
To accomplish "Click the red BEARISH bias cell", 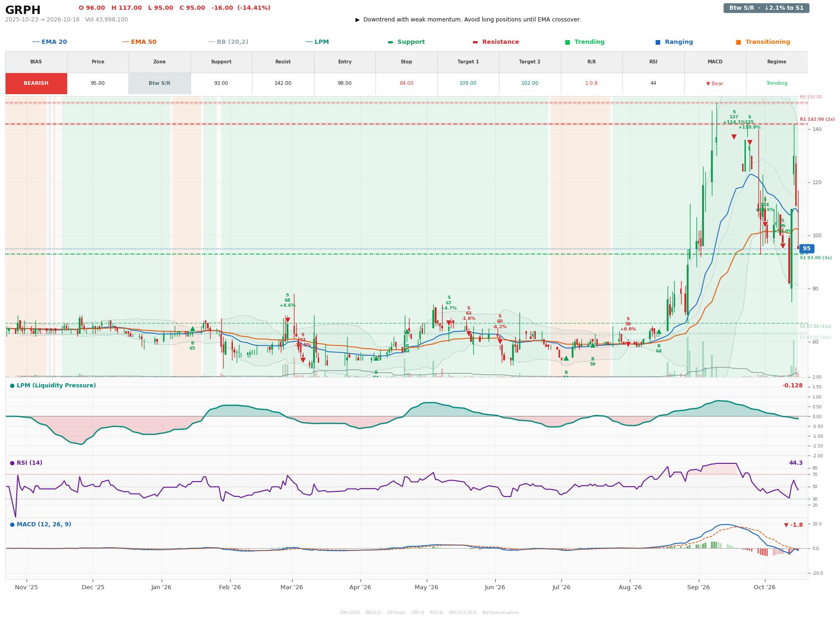I will 36,83.
